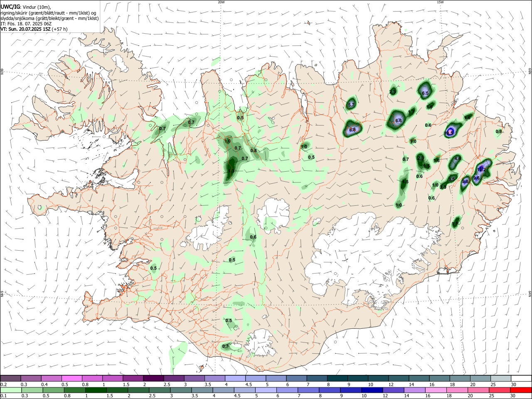Pick the bright pink swatch between 0.5 and 0.8, top row
This screenshot has width=532, height=399.
72,378
